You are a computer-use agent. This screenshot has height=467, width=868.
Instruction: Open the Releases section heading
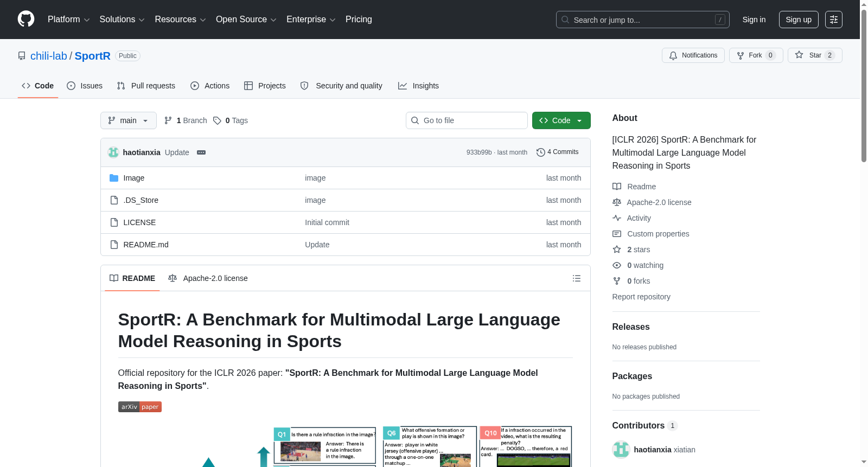pos(631,327)
